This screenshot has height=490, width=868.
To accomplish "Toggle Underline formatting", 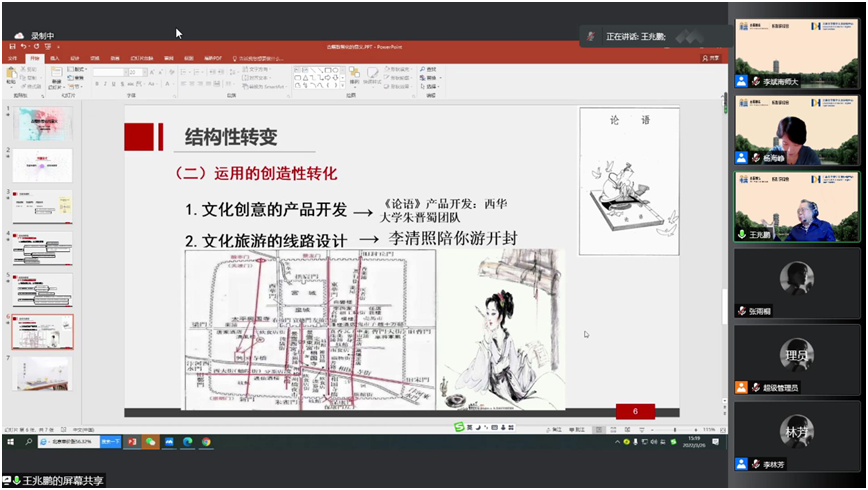I will pos(113,84).
